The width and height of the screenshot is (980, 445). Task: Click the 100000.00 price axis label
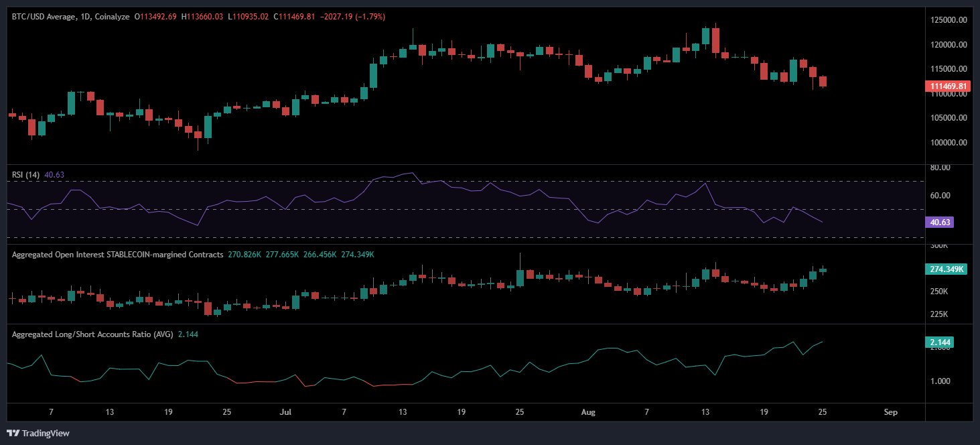[948, 142]
